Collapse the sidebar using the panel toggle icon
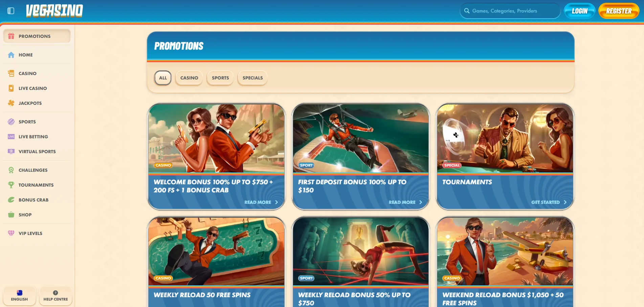644x307 pixels. coord(11,11)
